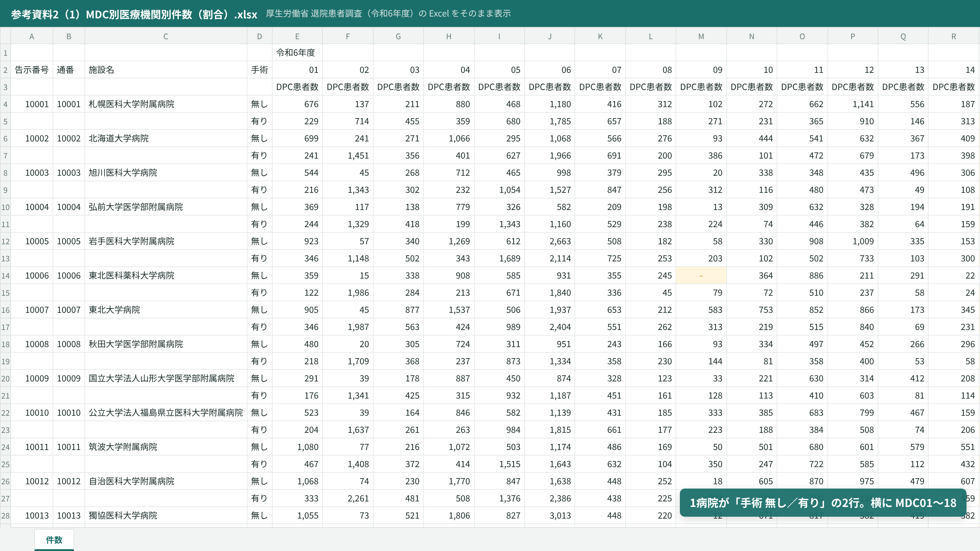Click the 有り cell in row 5
Viewport: 980px width, 551px height.
259,121
